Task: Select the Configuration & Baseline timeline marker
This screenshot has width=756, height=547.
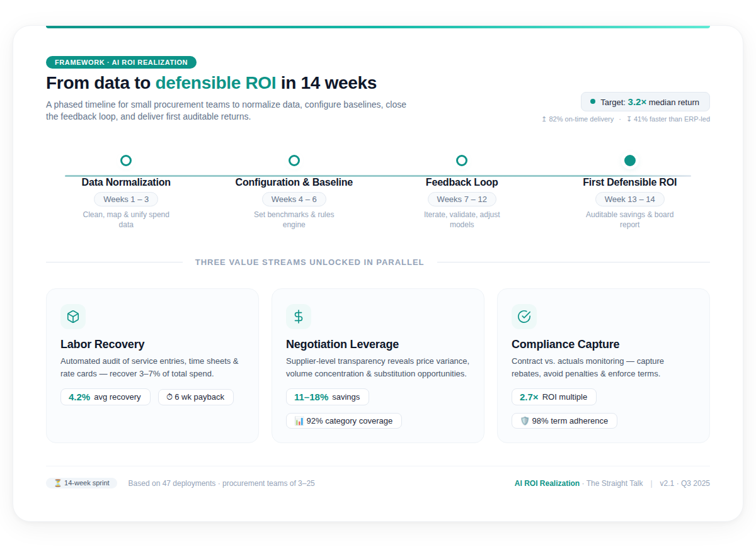Action: point(294,161)
